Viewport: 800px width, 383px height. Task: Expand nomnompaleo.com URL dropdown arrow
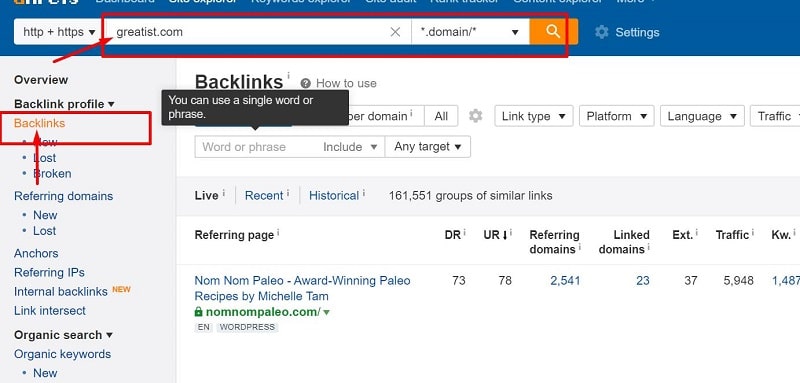click(x=327, y=312)
